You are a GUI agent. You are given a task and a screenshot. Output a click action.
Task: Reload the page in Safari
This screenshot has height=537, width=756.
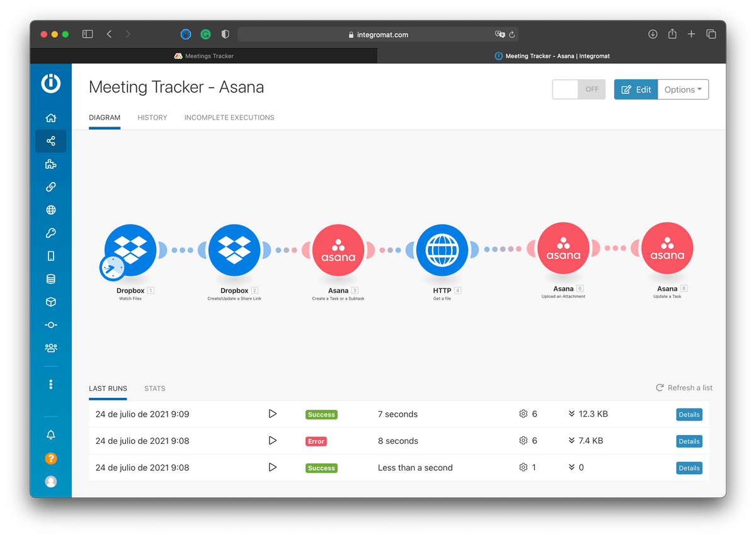click(512, 35)
